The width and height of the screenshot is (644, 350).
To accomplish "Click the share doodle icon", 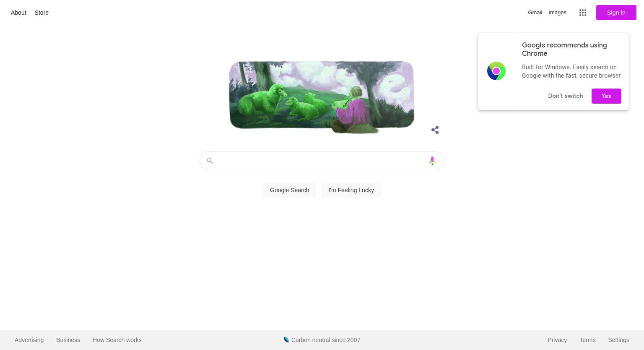I will click(x=435, y=130).
